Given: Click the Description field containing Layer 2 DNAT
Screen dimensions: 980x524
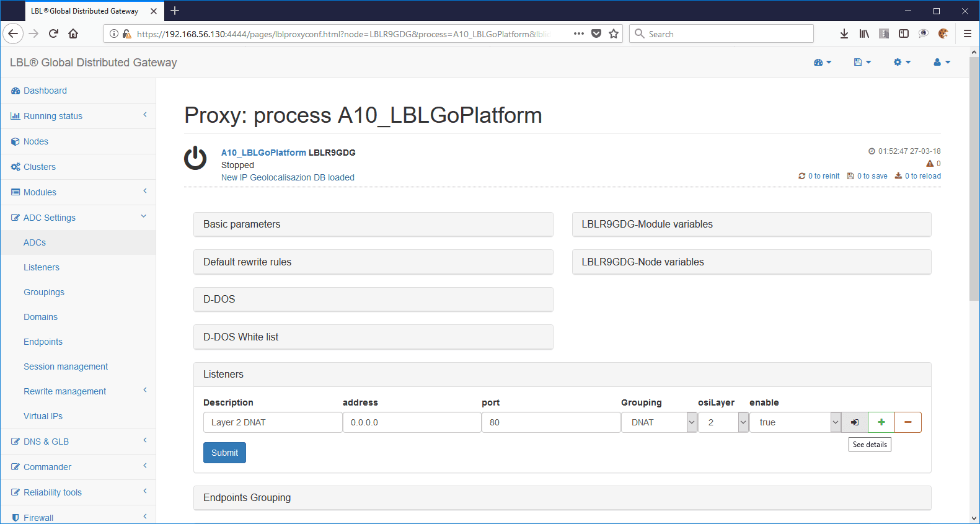Looking at the screenshot, I should [273, 422].
